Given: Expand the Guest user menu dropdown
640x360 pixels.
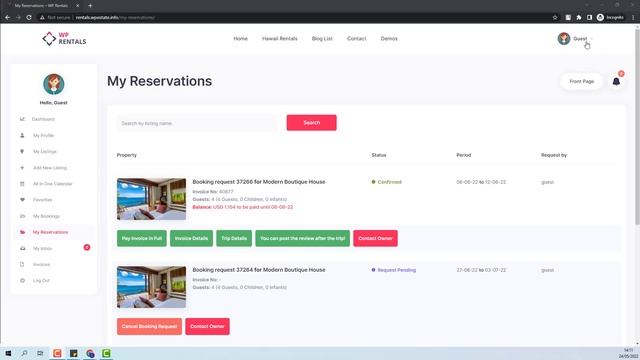Looking at the screenshot, I should (591, 39).
